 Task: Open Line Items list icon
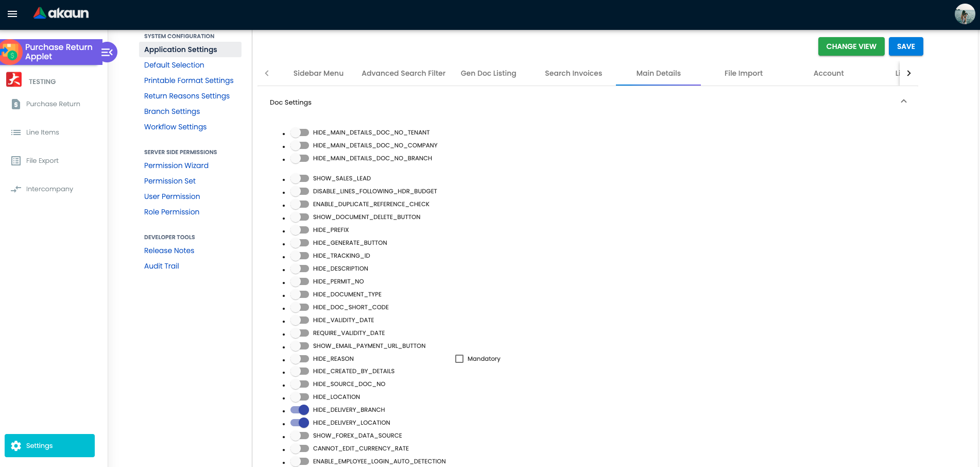[x=16, y=132]
